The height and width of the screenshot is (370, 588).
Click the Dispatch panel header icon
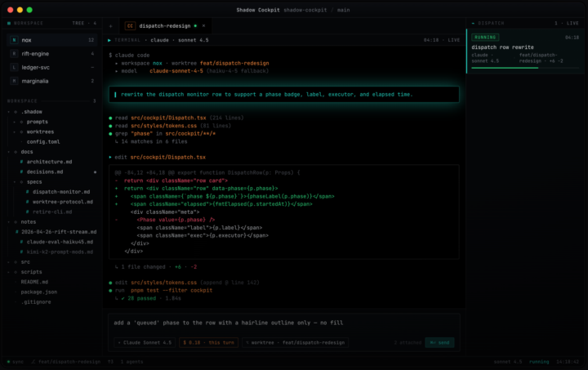473,23
